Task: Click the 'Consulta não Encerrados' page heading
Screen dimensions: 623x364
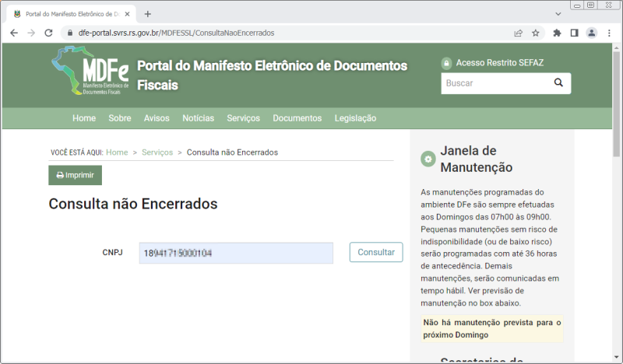Action: (133, 204)
